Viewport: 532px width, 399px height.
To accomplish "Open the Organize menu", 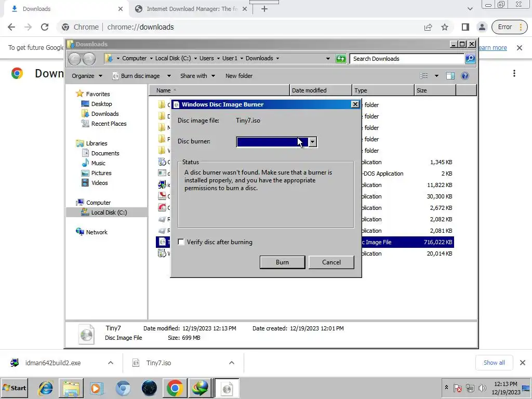I will (x=87, y=76).
